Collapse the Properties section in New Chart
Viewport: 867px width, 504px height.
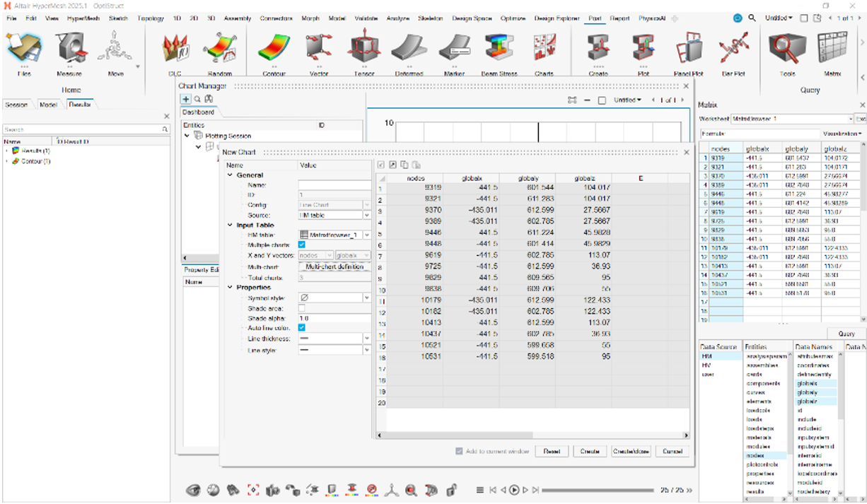click(x=230, y=288)
